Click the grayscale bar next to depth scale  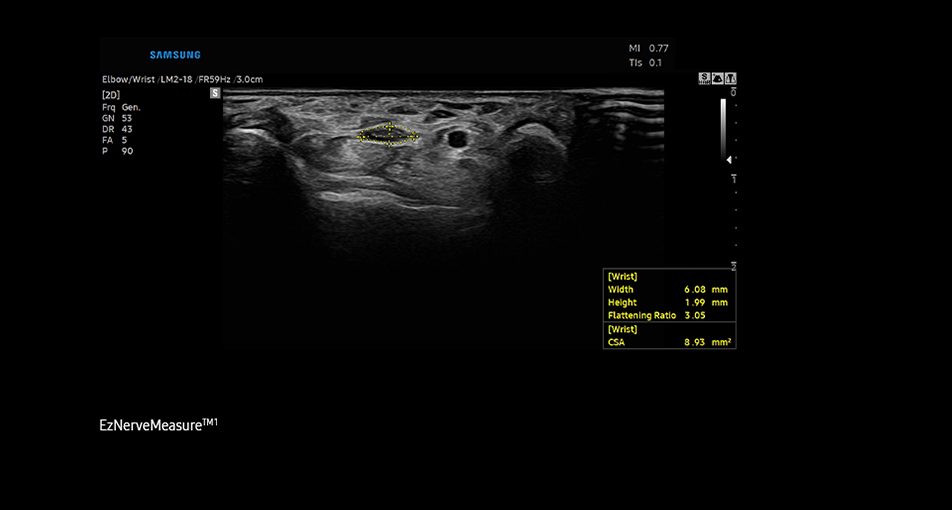(722, 125)
